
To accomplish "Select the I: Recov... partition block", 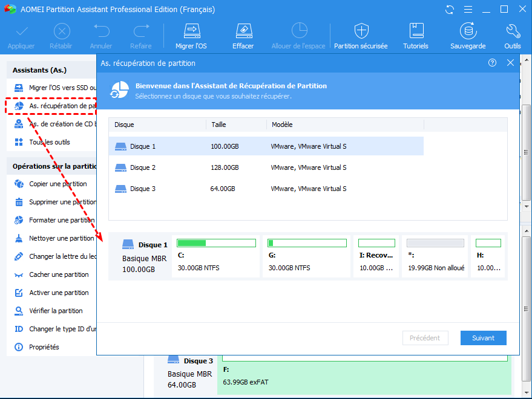I will click(x=376, y=256).
